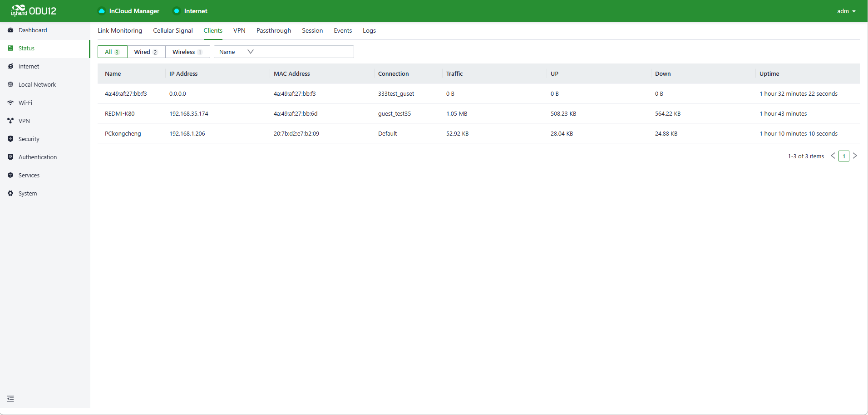Image resolution: width=868 pixels, height=415 pixels.
Task: Expand the adm user account menu
Action: pos(846,11)
